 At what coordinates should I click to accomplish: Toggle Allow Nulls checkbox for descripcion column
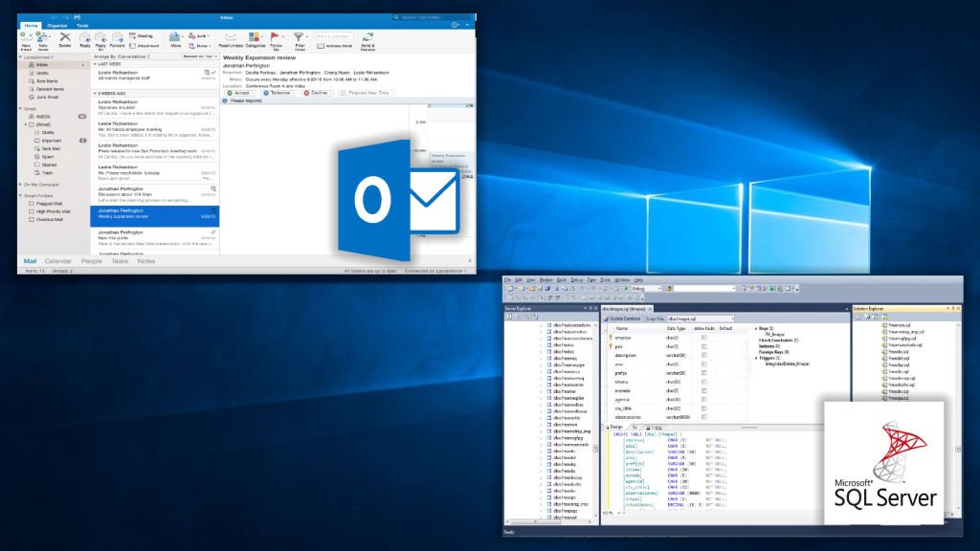pos(704,355)
